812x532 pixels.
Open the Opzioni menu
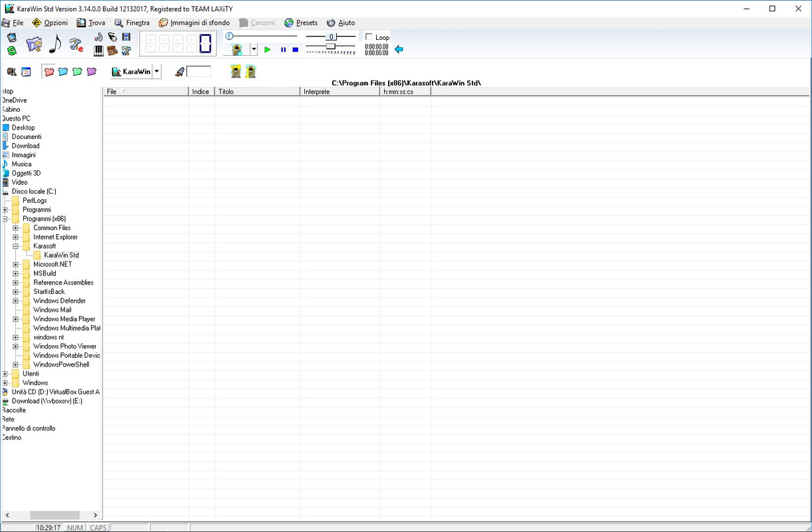[x=51, y=23]
